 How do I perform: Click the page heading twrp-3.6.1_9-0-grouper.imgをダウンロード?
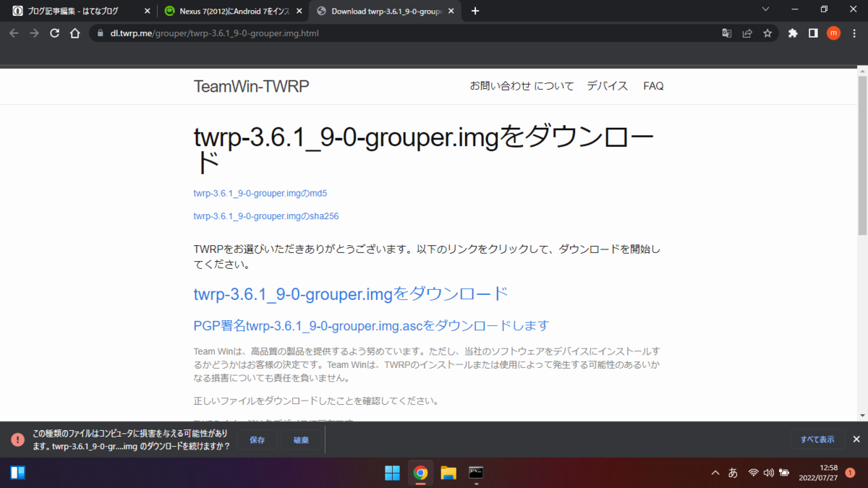[423, 150]
